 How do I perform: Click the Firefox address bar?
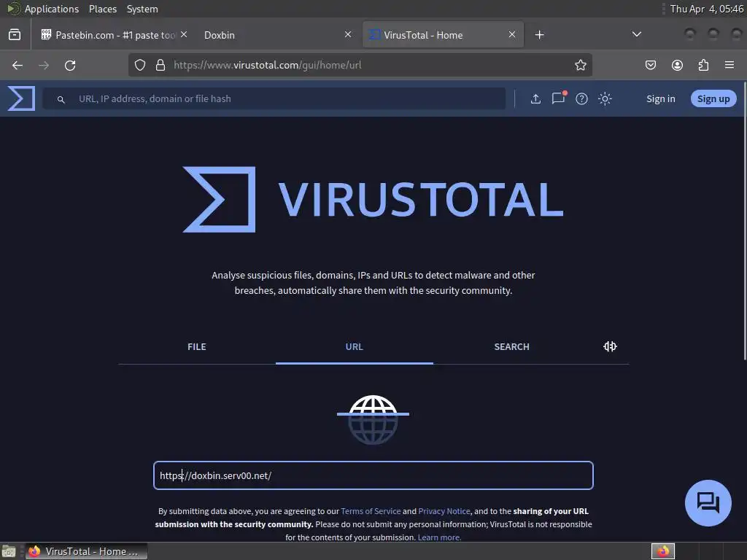click(x=360, y=65)
